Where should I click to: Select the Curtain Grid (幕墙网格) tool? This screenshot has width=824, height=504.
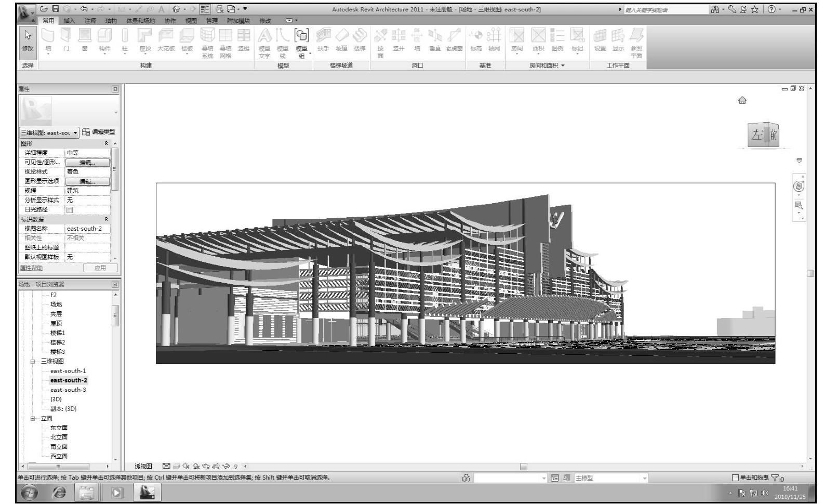tap(225, 43)
